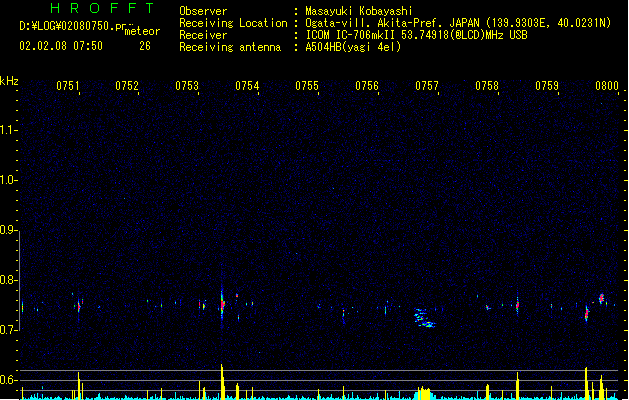This screenshot has width=629, height=400.
Task: Click the 0.9 kHz frequency axis label
Action: [x=9, y=230]
